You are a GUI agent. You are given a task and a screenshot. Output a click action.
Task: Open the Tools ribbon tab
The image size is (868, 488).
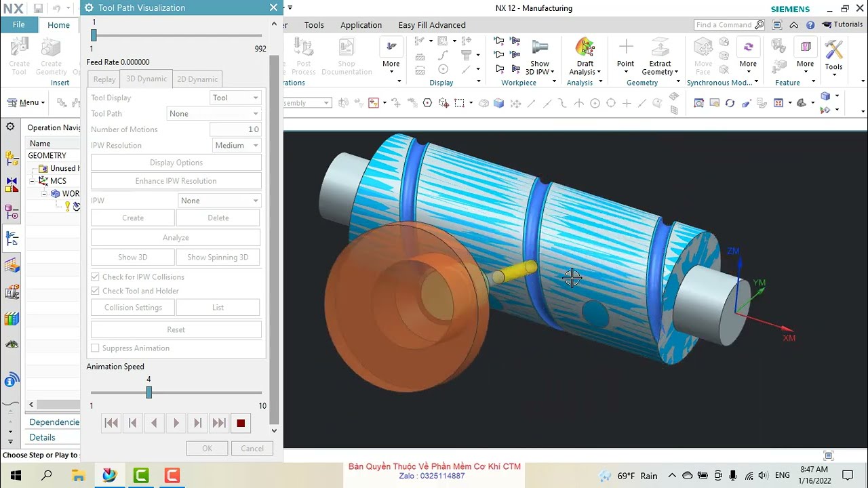(x=314, y=25)
